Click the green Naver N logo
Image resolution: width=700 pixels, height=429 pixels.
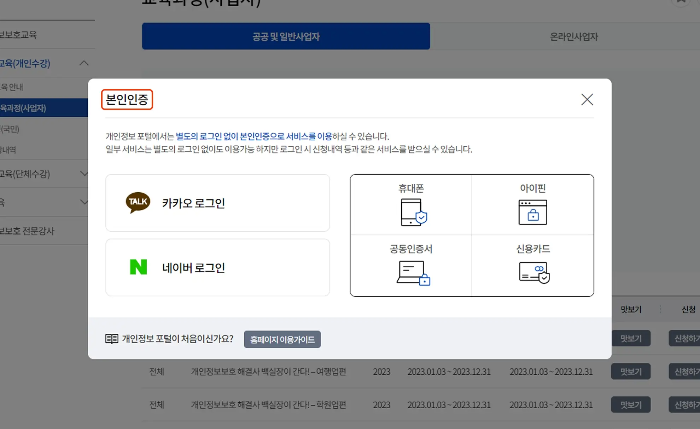click(138, 267)
